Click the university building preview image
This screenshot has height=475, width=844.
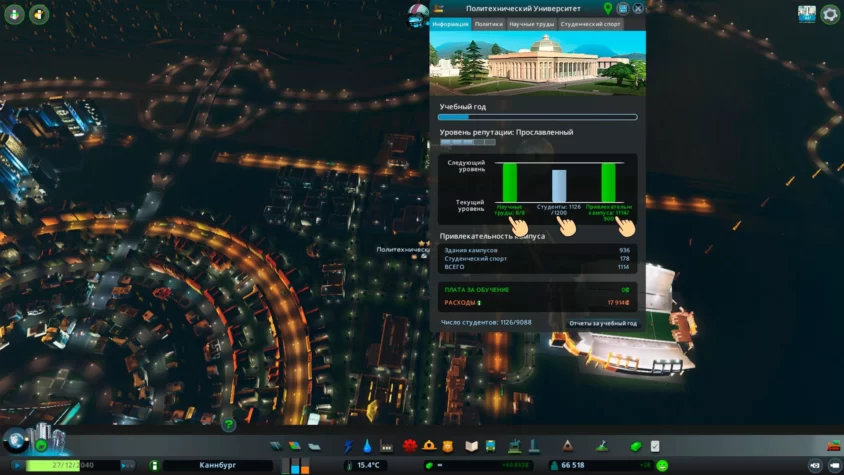[x=538, y=63]
